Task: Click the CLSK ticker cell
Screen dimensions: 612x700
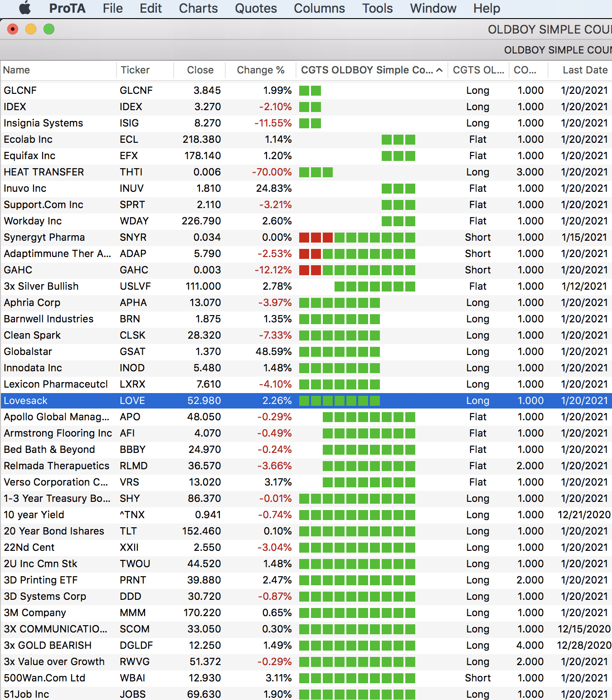Action: click(x=133, y=335)
